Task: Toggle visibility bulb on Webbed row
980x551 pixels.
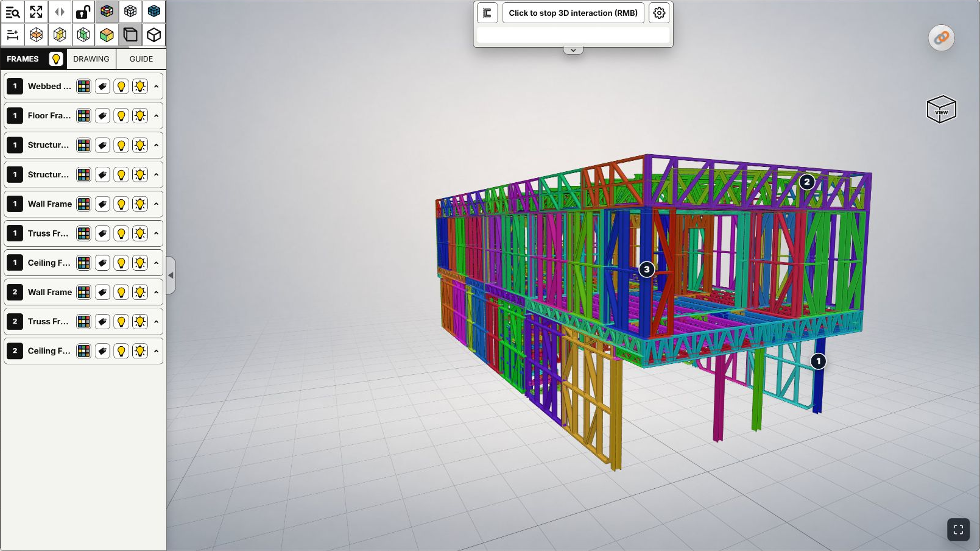Action: coord(121,87)
